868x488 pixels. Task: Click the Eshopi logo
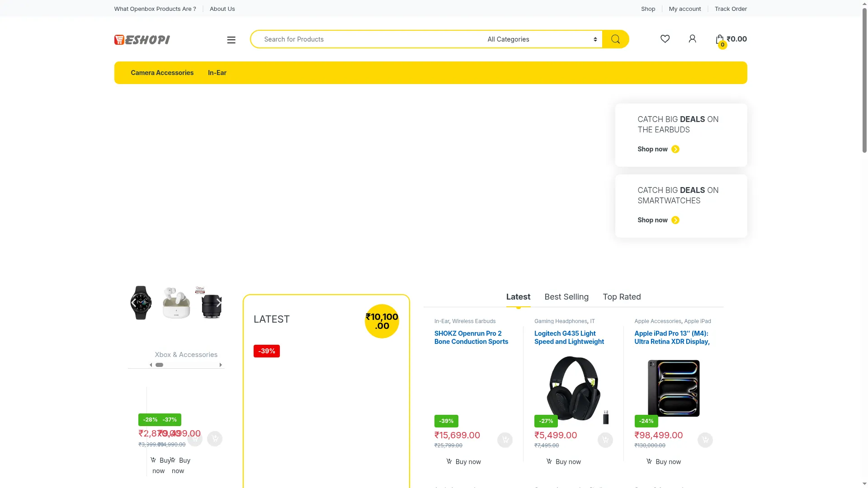tap(142, 40)
